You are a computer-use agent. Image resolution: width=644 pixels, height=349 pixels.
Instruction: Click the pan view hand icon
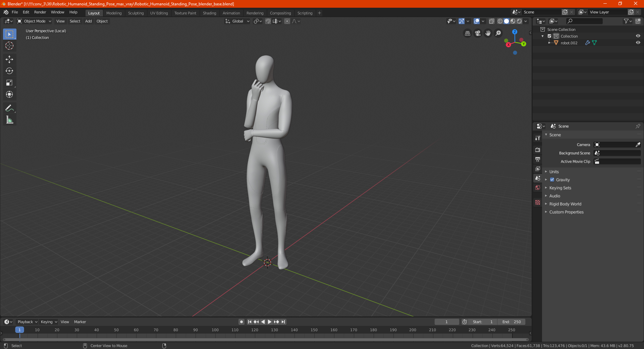(x=488, y=33)
